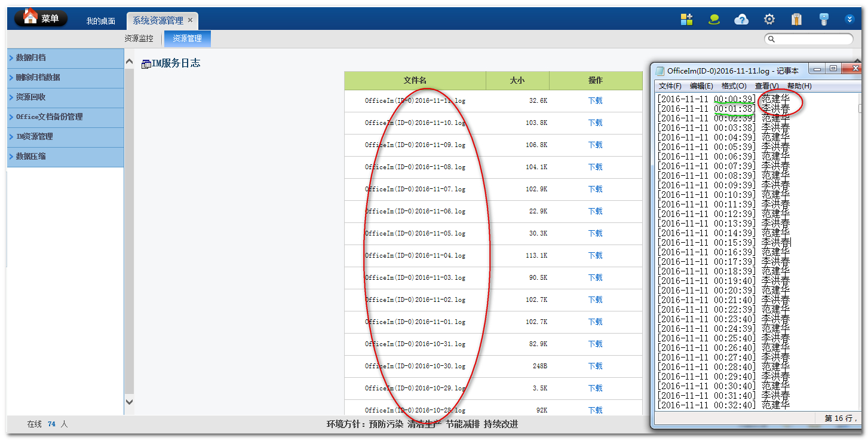Open the green chat bubble icon
Image resolution: width=868 pixels, height=440 pixels.
click(x=714, y=19)
